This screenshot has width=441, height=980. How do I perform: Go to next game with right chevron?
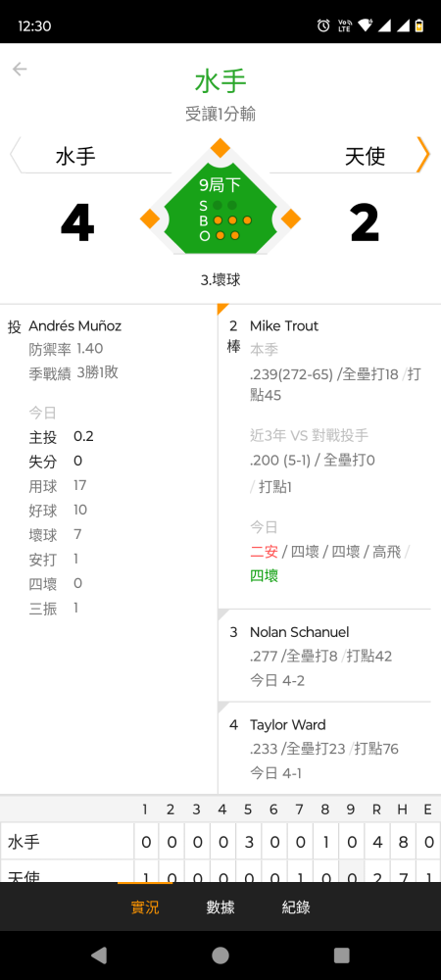point(423,155)
